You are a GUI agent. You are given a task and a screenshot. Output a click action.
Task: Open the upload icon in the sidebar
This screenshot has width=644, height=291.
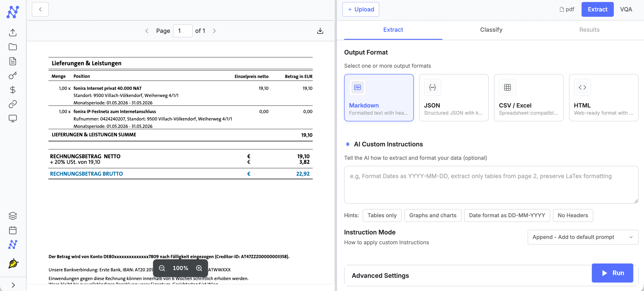(13, 32)
